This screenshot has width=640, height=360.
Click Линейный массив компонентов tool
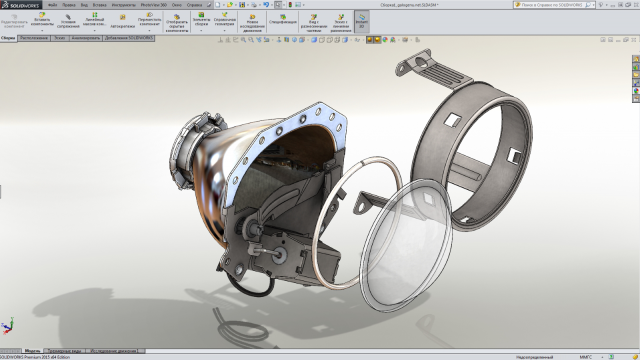(x=94, y=20)
